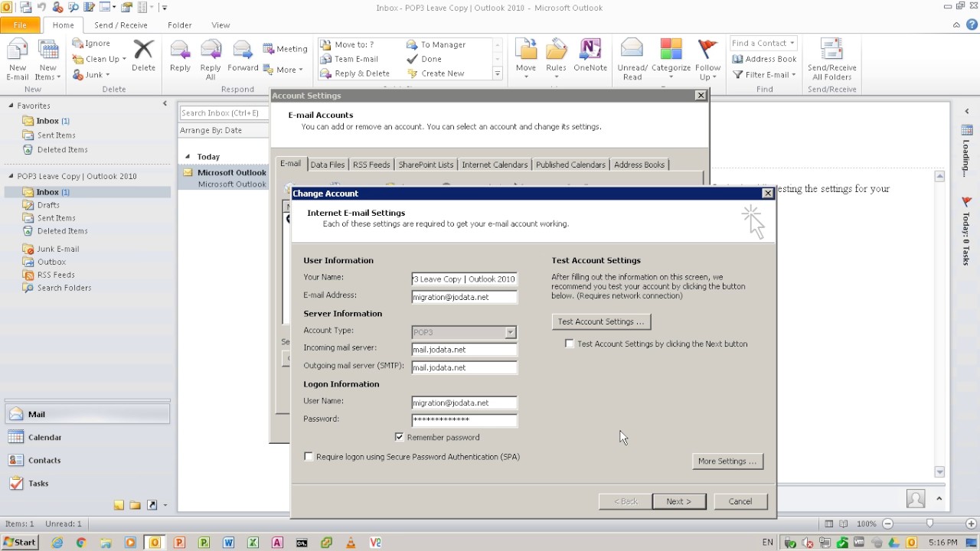980x551 pixels.
Task: Click the Search Inbox box
Action: 224,113
